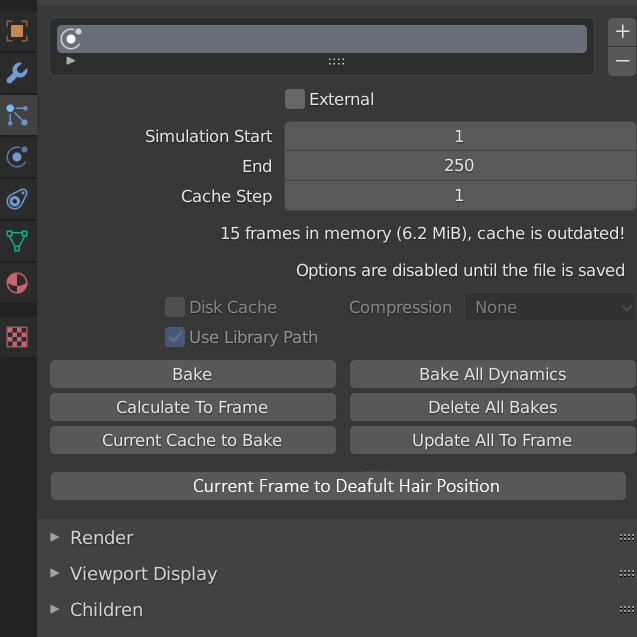Open the Texture checker tab
637x637 pixels.
[x=17, y=337]
